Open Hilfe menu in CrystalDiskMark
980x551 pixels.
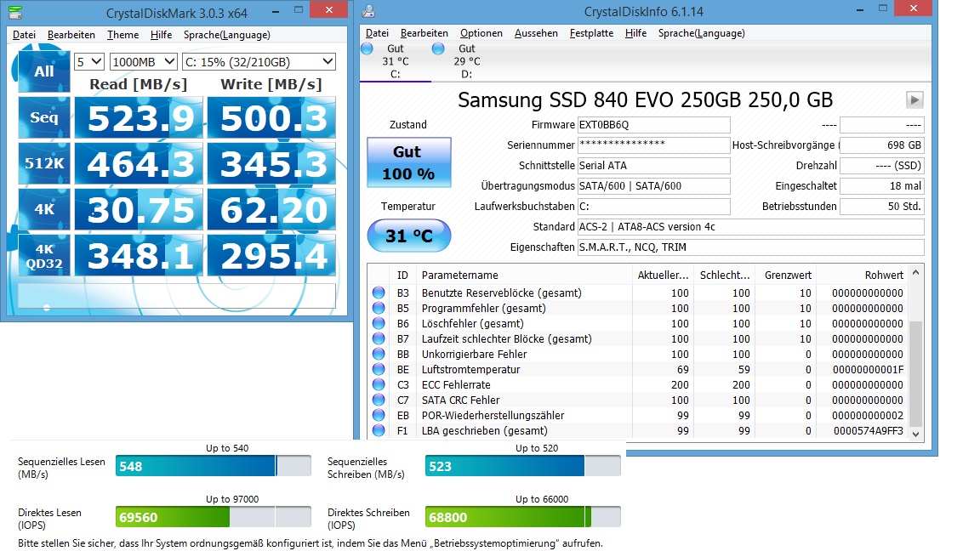click(162, 34)
